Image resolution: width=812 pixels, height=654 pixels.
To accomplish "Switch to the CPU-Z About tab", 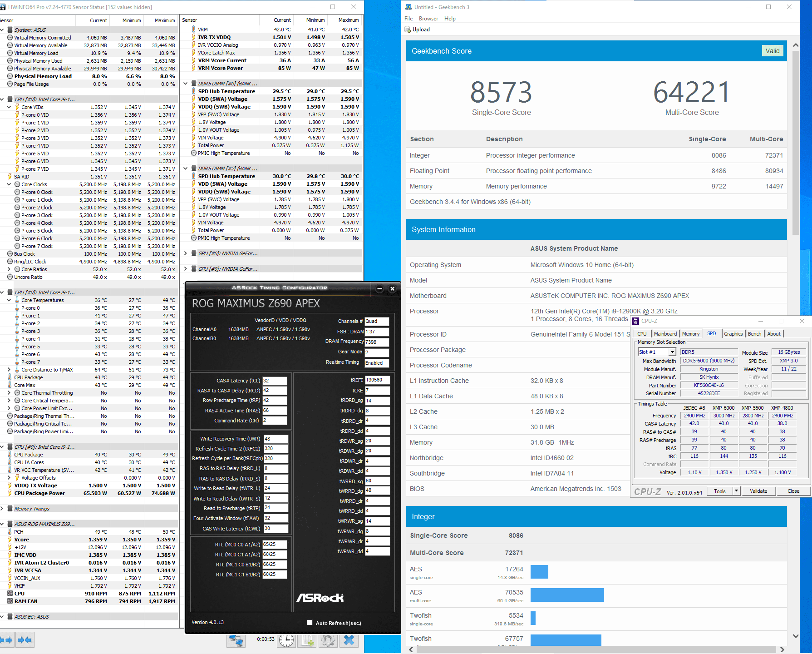I will click(x=774, y=334).
